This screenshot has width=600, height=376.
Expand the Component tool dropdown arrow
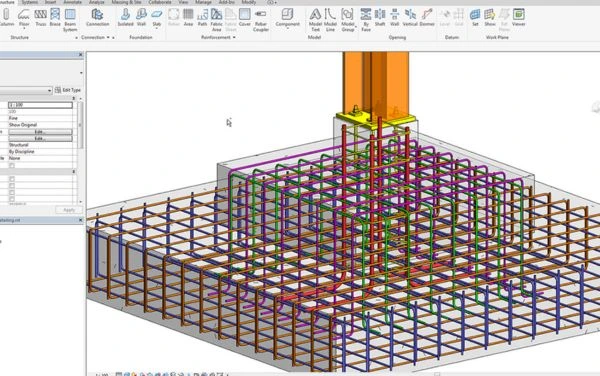287,29
